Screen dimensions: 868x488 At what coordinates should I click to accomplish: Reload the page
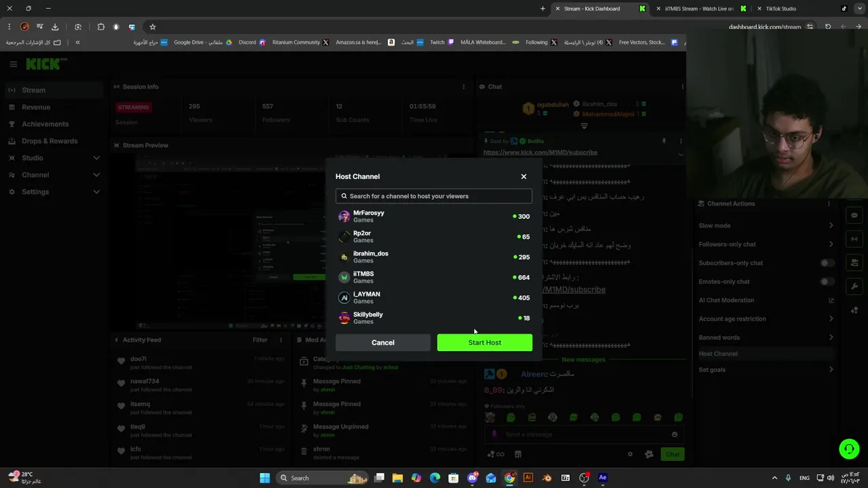tap(828, 27)
